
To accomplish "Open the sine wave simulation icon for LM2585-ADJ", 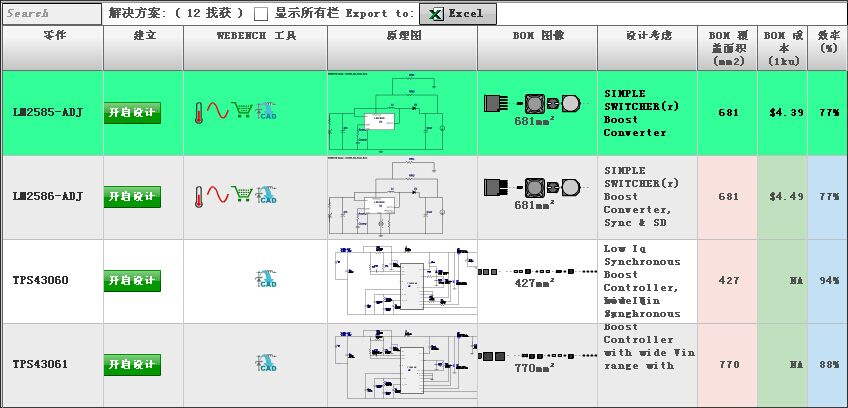I will click(x=217, y=111).
